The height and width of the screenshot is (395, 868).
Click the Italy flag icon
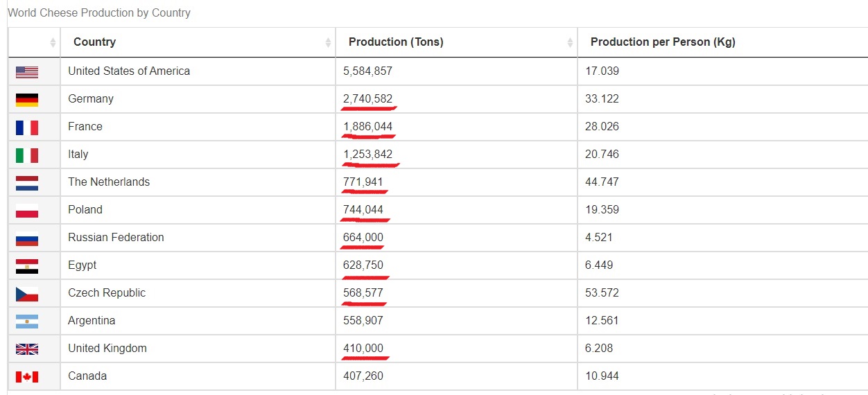click(x=27, y=155)
